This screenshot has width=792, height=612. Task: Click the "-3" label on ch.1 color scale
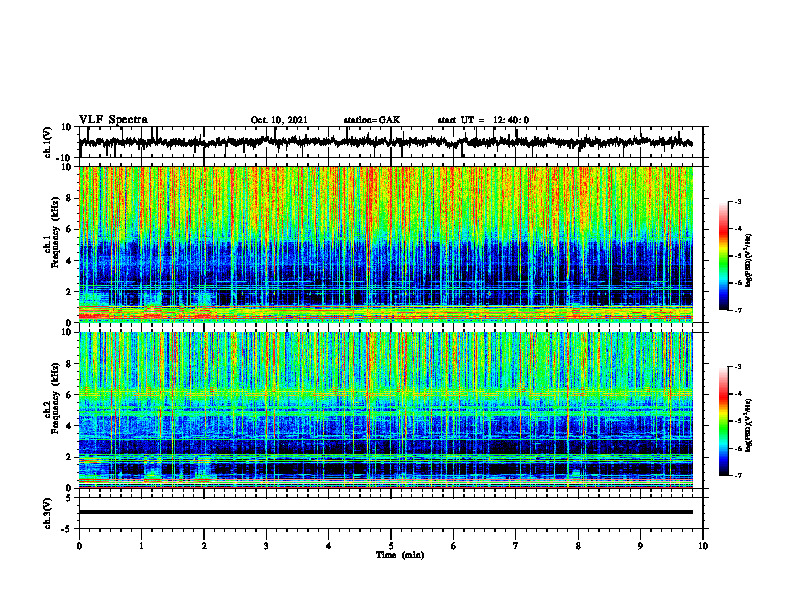pos(737,202)
